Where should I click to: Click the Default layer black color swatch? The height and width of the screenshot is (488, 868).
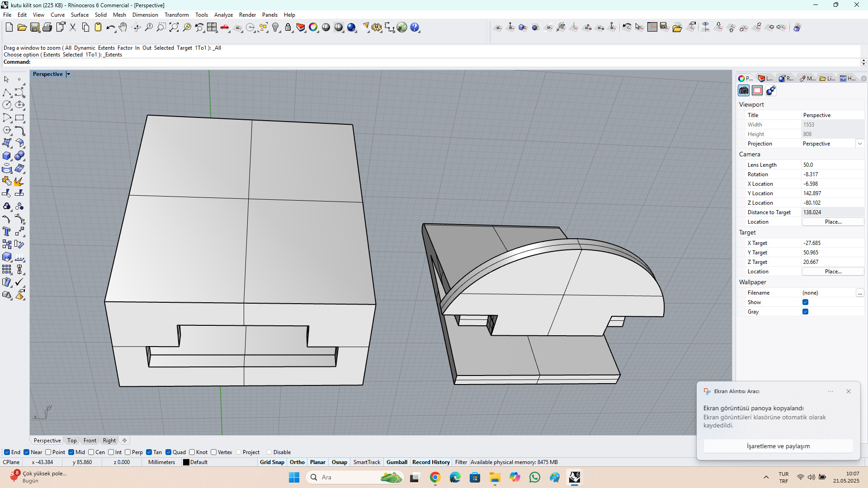pos(186,462)
